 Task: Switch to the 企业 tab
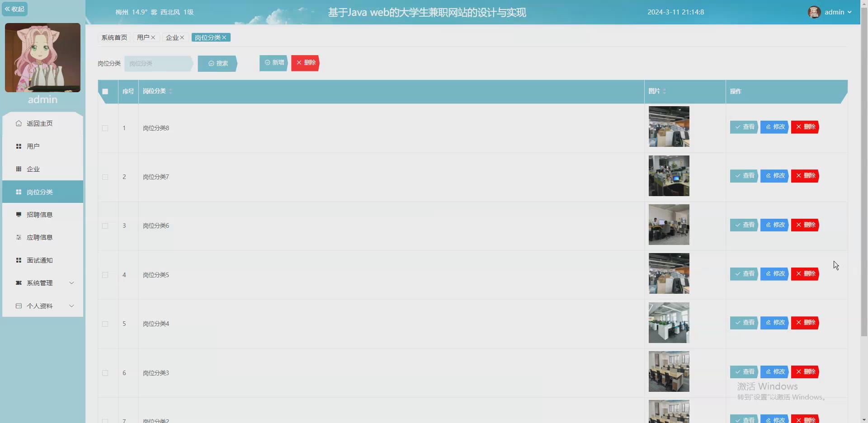click(172, 38)
